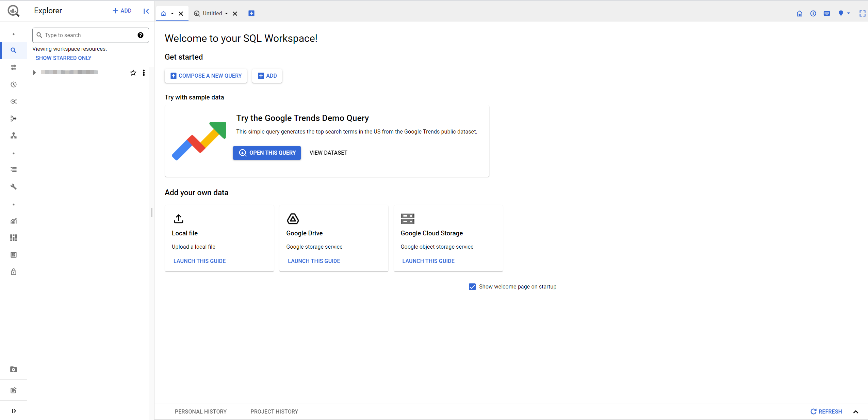Viewport: 868px width, 420px height.
Task: Click the clock Scheduled queries sidebar icon
Action: click(x=14, y=84)
